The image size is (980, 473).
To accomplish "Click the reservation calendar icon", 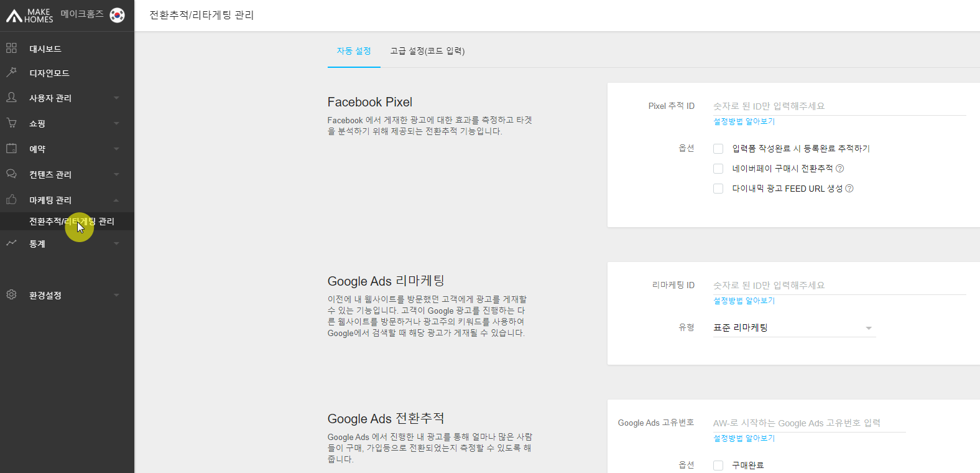I will (x=11, y=149).
